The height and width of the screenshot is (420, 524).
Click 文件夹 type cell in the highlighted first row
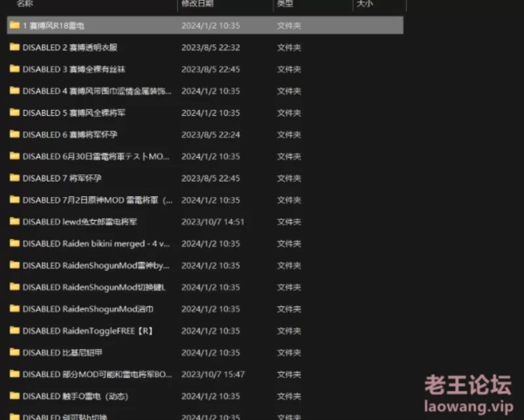(x=289, y=26)
